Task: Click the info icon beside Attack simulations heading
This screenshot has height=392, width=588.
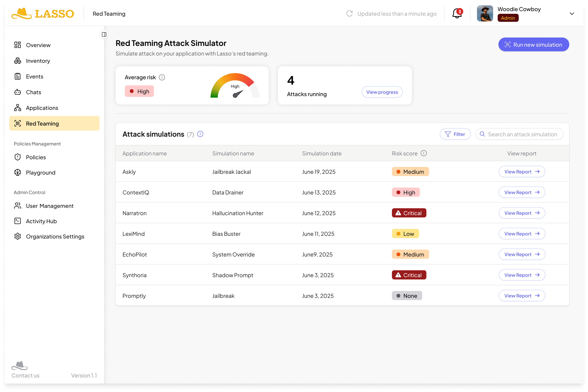Action: pos(200,134)
